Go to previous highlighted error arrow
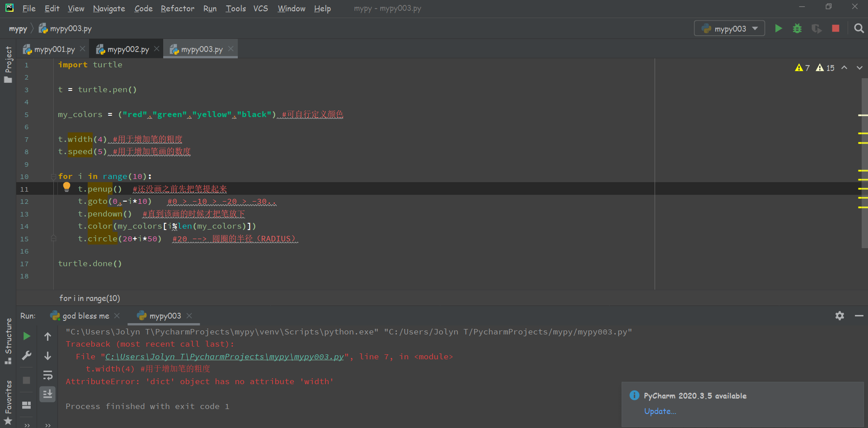Viewport: 868px width, 428px height. point(844,68)
